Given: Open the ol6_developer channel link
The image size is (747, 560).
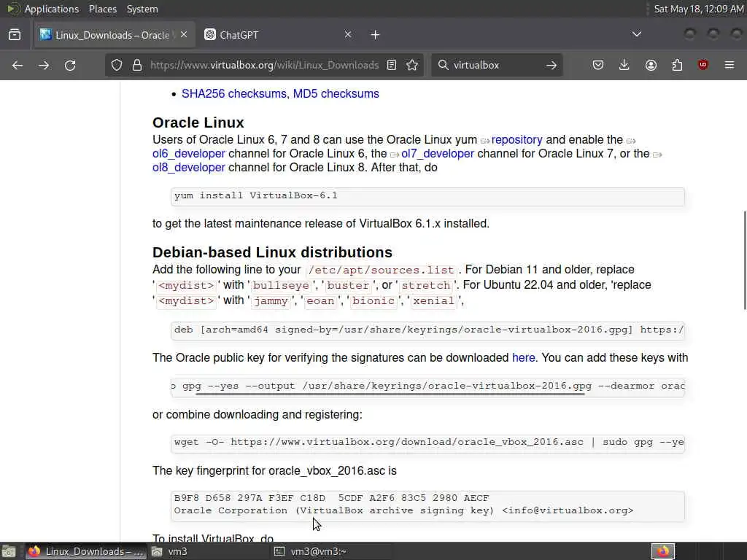Looking at the screenshot, I should pos(189,154).
